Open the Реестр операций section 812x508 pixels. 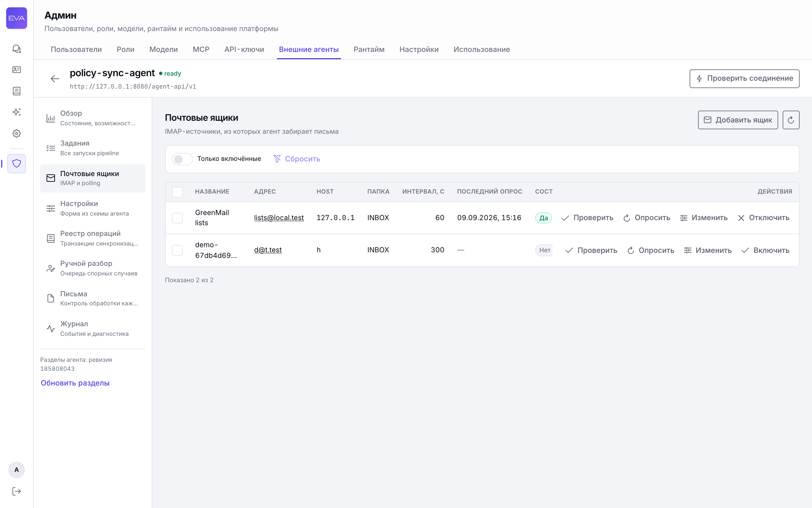[92, 238]
